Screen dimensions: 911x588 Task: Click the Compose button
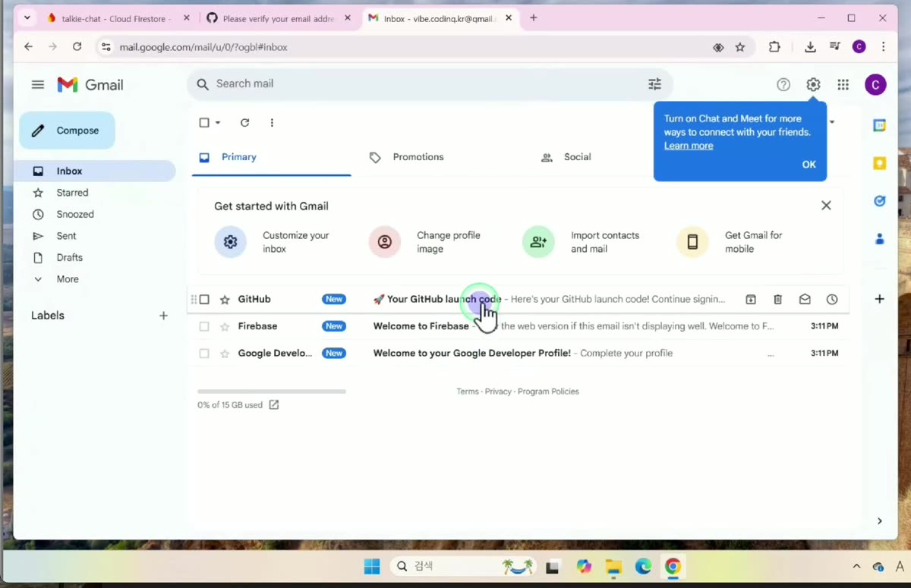[x=67, y=130]
